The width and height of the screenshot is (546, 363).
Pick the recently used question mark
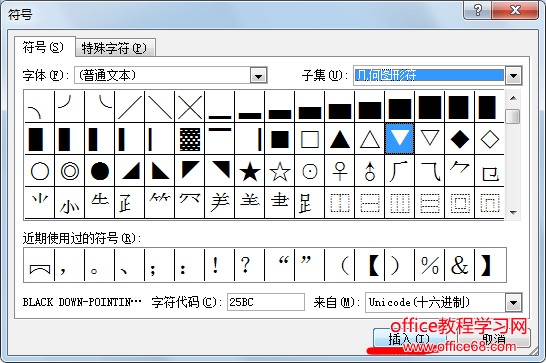tap(250, 265)
